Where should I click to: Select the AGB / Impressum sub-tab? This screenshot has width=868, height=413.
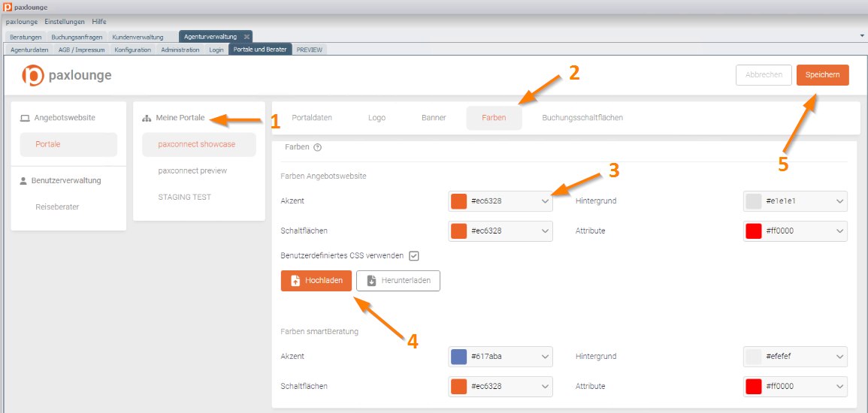[x=81, y=50]
